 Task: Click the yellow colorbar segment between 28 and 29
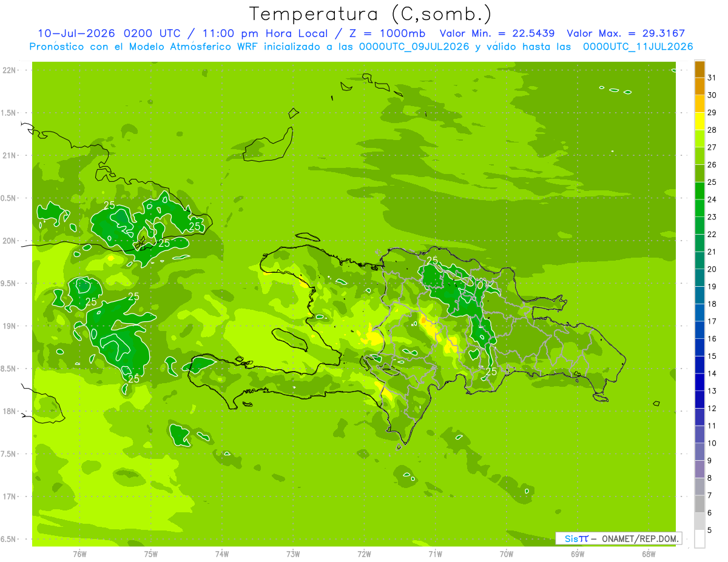[x=699, y=121]
